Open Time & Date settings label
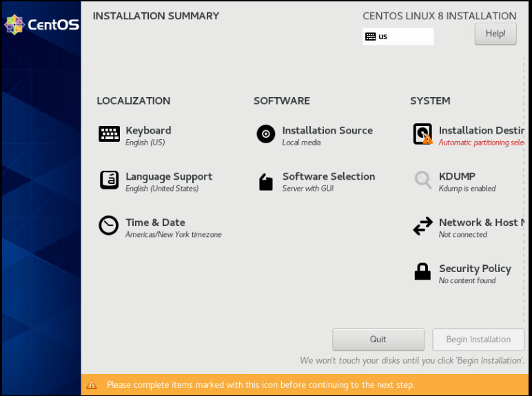Viewport: 532px width, 396px height. (x=155, y=222)
